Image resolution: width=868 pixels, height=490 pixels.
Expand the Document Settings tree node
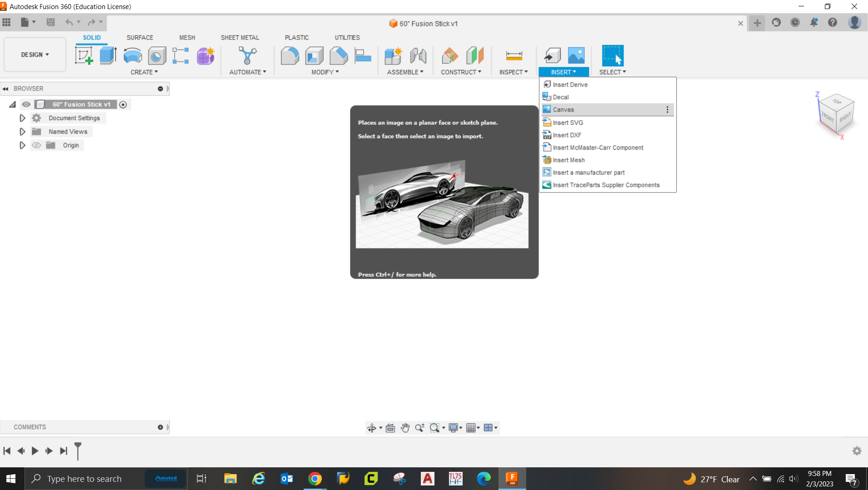pos(22,118)
